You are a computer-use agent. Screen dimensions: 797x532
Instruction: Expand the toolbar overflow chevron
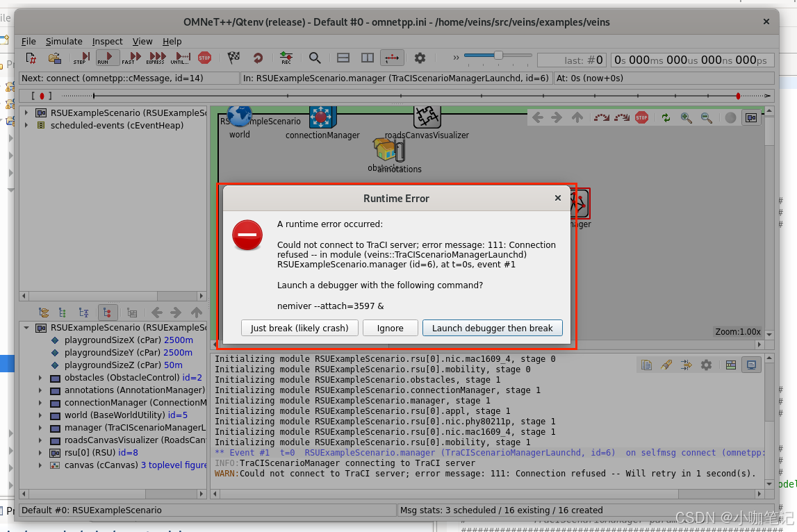click(456, 58)
